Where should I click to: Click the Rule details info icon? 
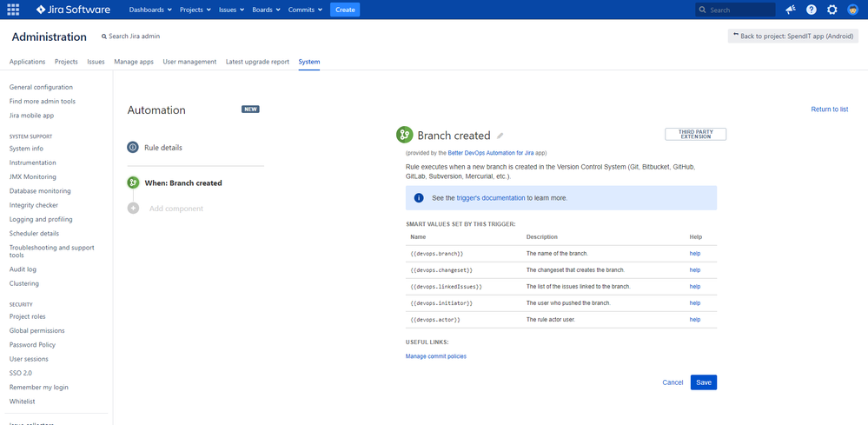133,147
